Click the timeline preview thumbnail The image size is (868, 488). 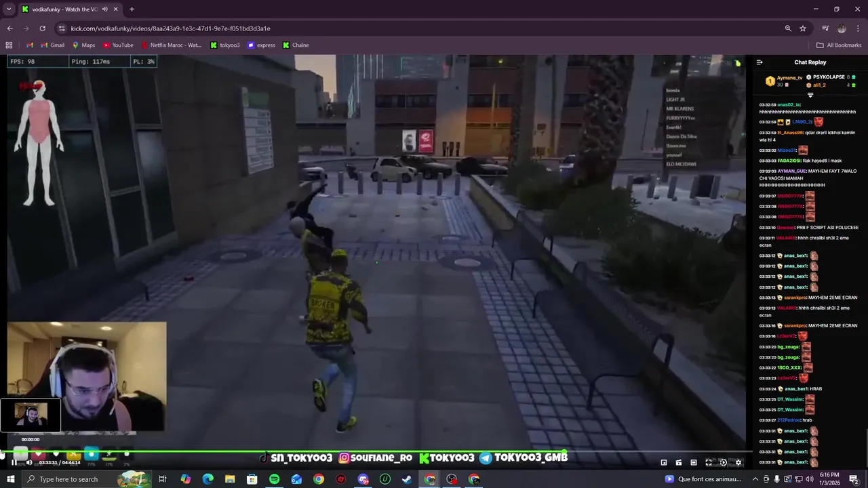(31, 415)
